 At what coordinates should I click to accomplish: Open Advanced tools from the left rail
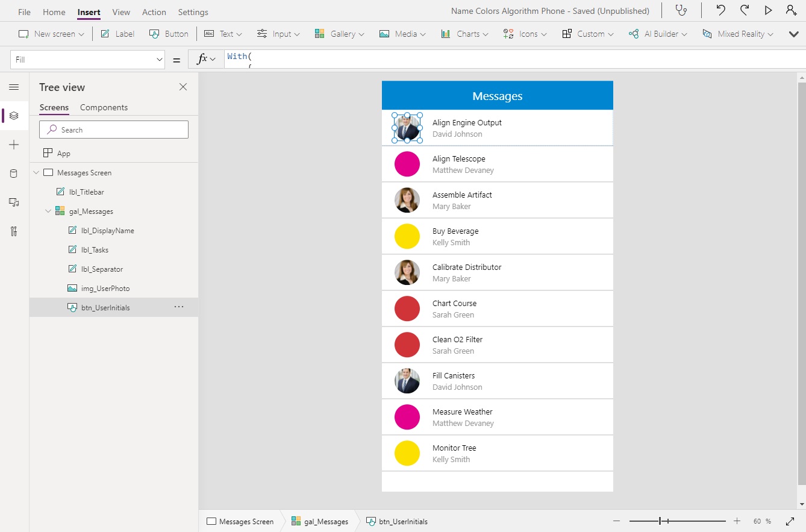(14, 231)
